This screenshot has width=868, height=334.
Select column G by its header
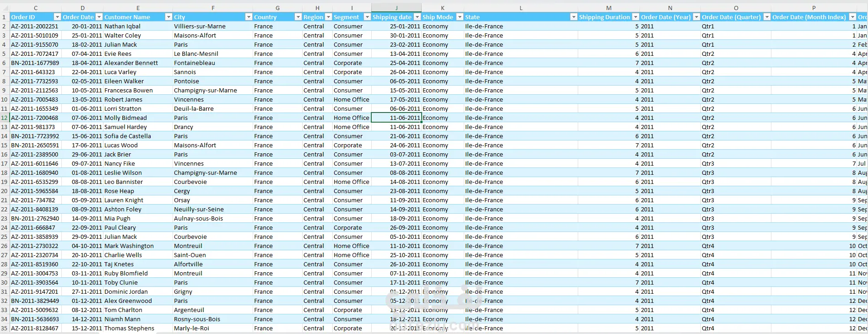pos(277,8)
